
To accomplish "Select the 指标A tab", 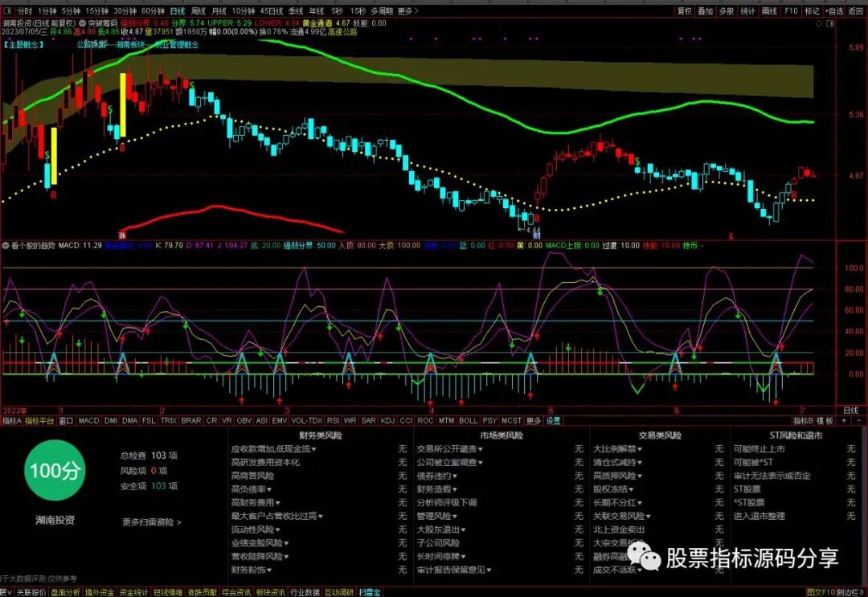I will (x=11, y=421).
